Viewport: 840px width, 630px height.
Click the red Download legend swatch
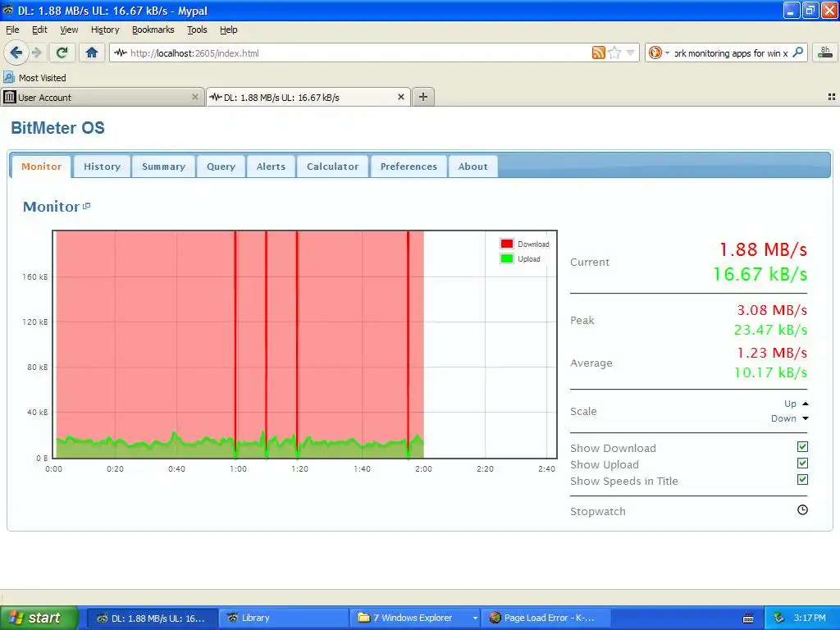(x=507, y=244)
